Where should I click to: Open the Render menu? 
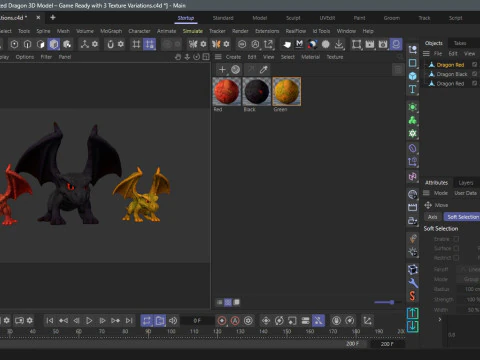[240, 31]
